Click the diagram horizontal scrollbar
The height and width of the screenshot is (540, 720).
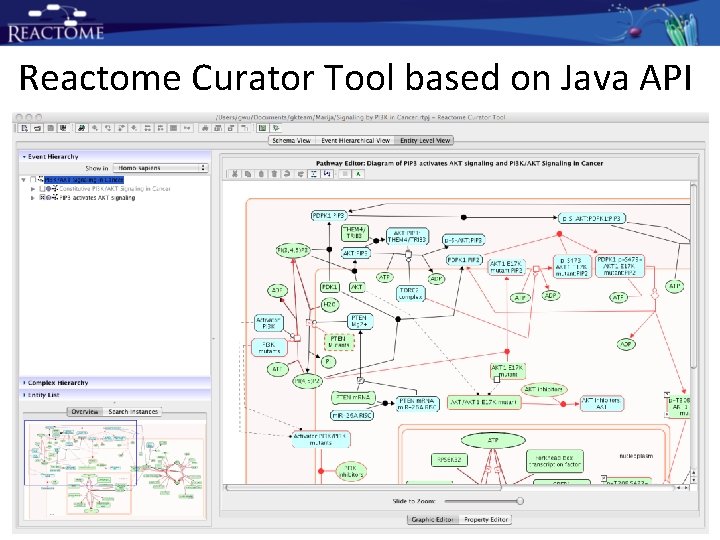(x=363, y=488)
